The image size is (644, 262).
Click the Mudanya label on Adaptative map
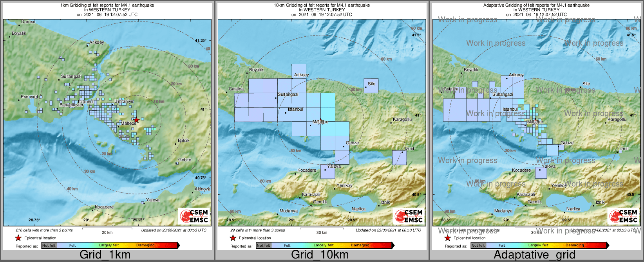[503, 211]
